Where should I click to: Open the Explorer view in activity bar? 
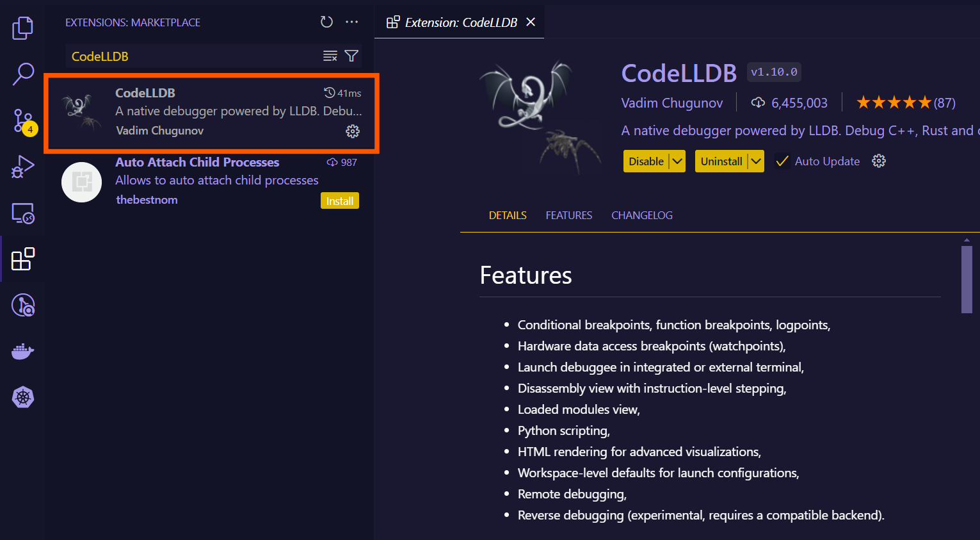pos(22,28)
